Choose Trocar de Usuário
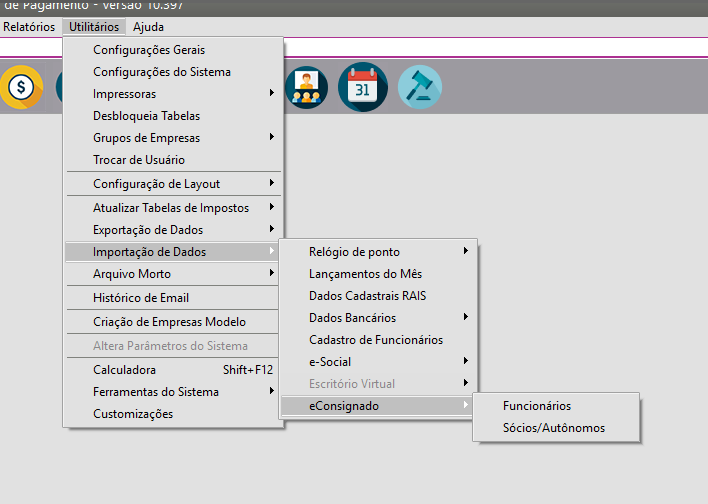Screen dimensions: 708x504 click(139, 160)
